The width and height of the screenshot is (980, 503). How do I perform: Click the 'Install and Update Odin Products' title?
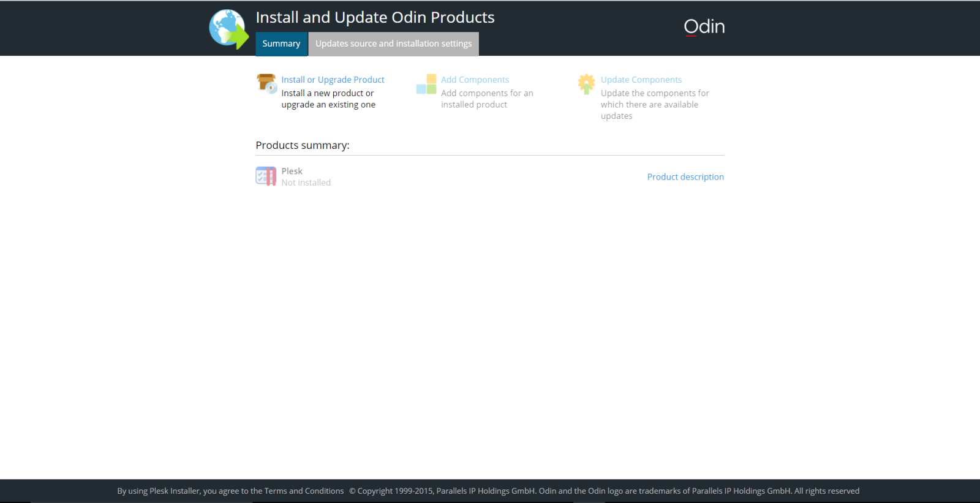tap(375, 17)
